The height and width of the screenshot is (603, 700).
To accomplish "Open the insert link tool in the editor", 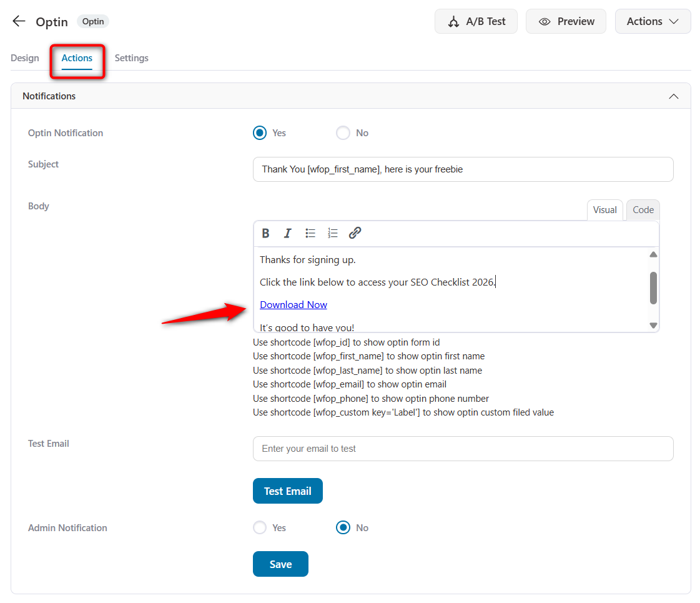I will [x=355, y=232].
